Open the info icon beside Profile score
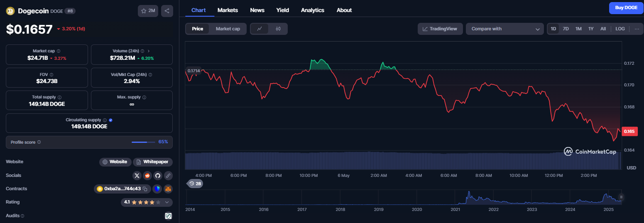 [39, 142]
